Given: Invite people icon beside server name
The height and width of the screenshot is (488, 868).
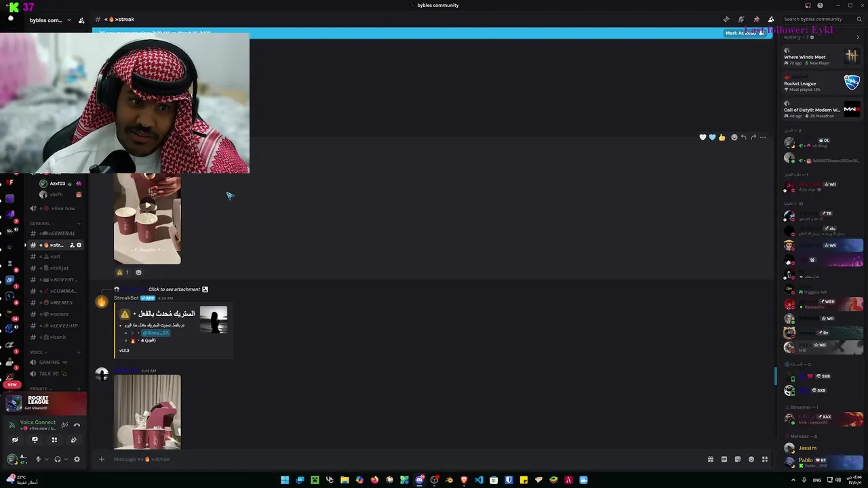Looking at the screenshot, I should click(x=81, y=20).
